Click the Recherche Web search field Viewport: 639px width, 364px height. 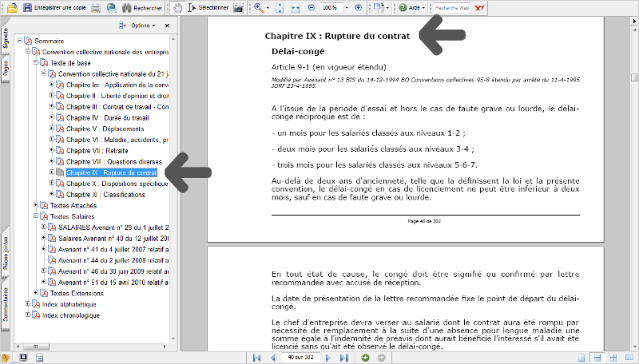click(x=451, y=7)
